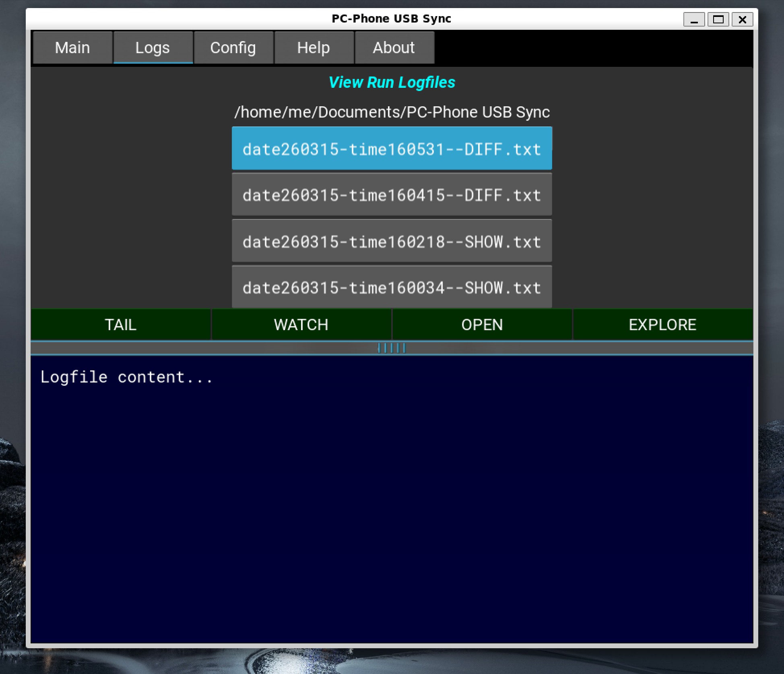Maximize the PC-Phone USB Sync window

click(718, 19)
